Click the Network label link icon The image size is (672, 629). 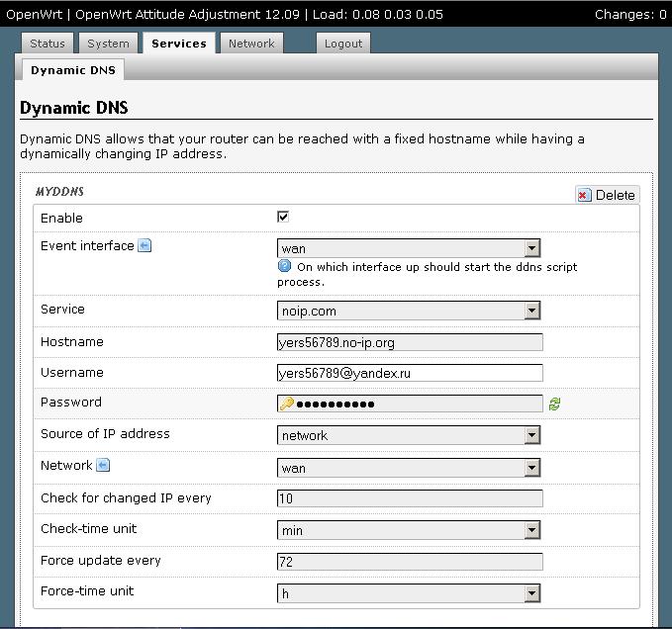(103, 465)
